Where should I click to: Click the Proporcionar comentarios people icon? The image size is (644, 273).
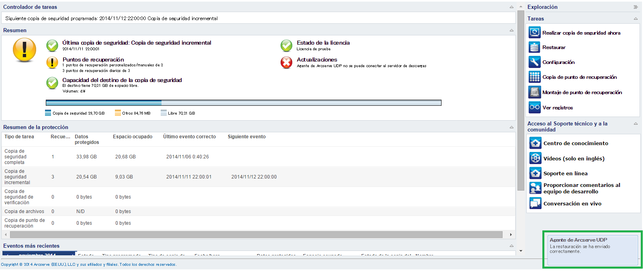(x=535, y=188)
